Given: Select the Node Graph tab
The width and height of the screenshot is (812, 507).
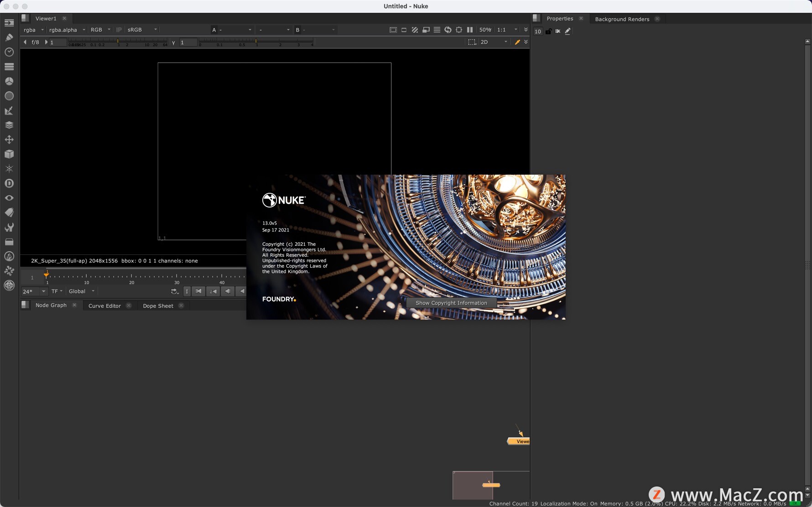Looking at the screenshot, I should (51, 305).
